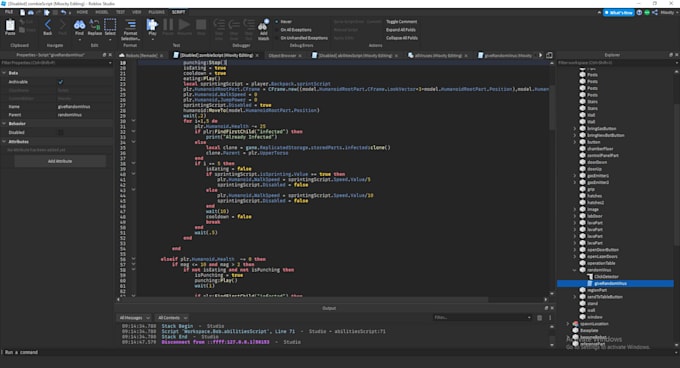Collapse the randomVirus tree node
Screen dimensions: 680x368
(x=575, y=270)
